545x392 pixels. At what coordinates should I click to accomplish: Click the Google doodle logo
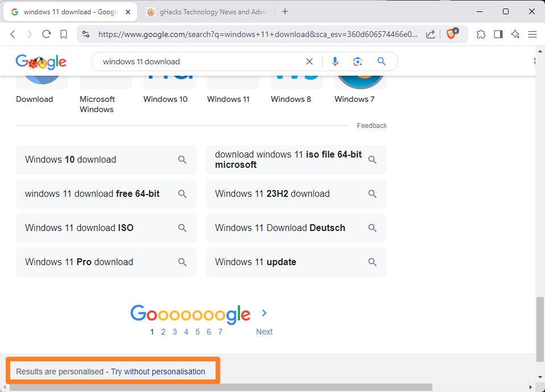(41, 62)
